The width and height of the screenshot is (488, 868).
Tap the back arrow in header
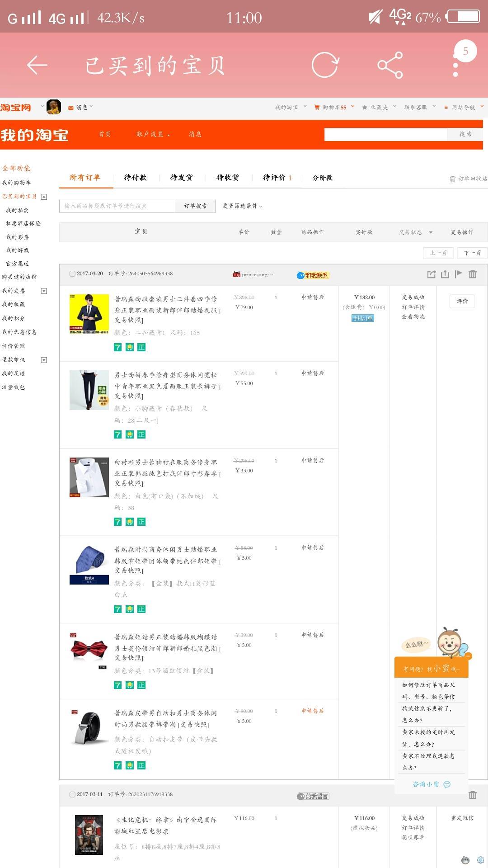click(37, 65)
